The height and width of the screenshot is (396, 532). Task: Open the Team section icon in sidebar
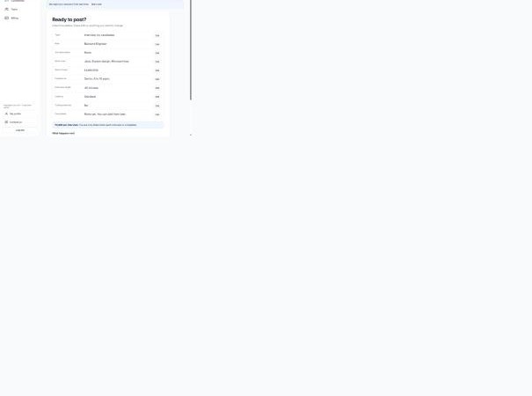pyautogui.click(x=6, y=9)
